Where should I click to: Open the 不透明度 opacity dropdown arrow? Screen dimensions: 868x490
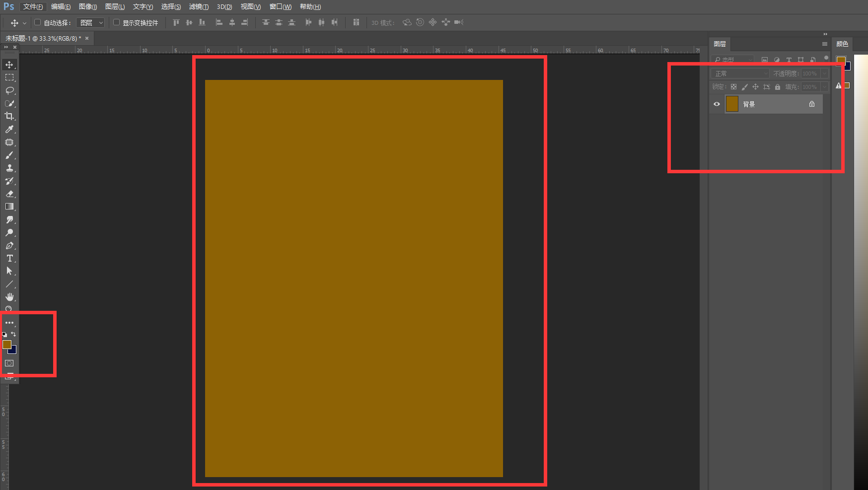pos(824,73)
